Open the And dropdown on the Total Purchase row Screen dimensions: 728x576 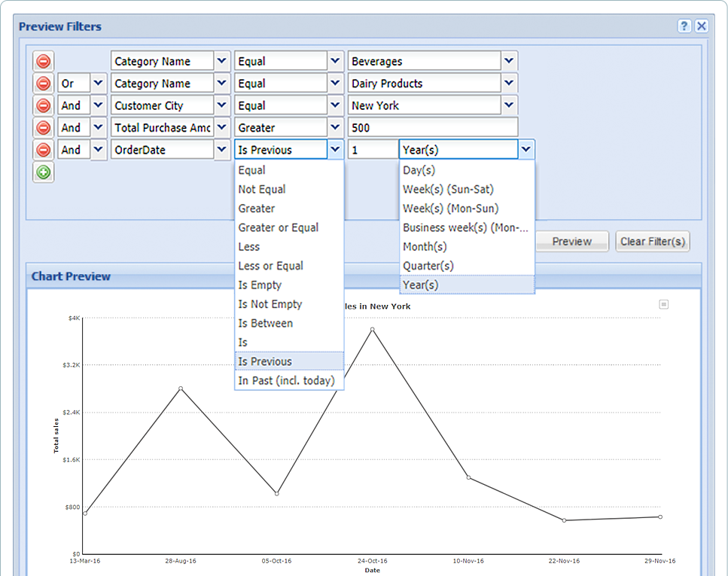[98, 128]
